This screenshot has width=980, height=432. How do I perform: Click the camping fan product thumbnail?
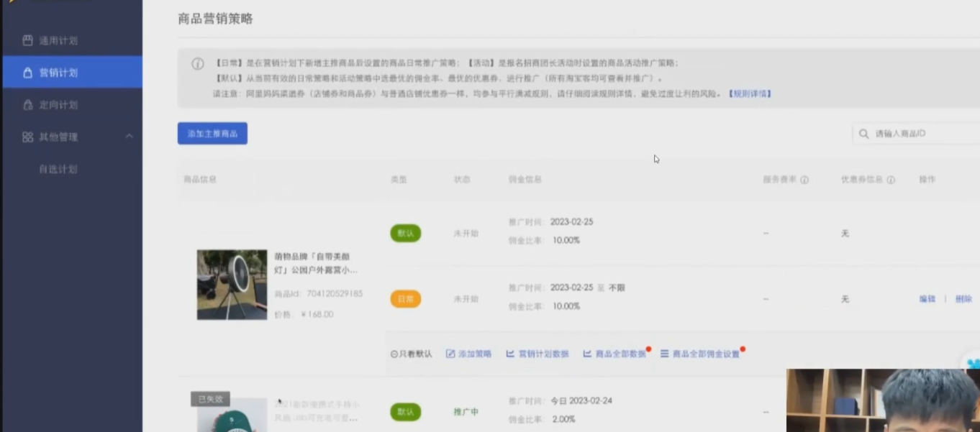pos(232,285)
